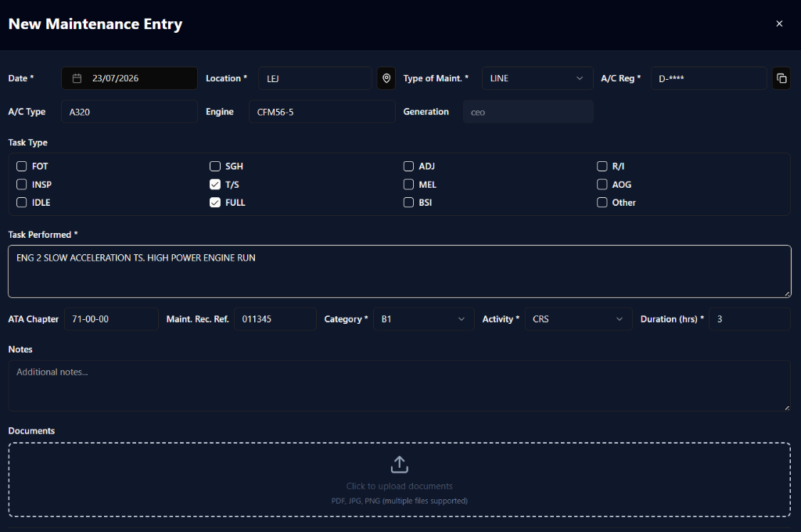Click the A/C Type field with A320
This screenshot has width=801, height=532.
[129, 111]
